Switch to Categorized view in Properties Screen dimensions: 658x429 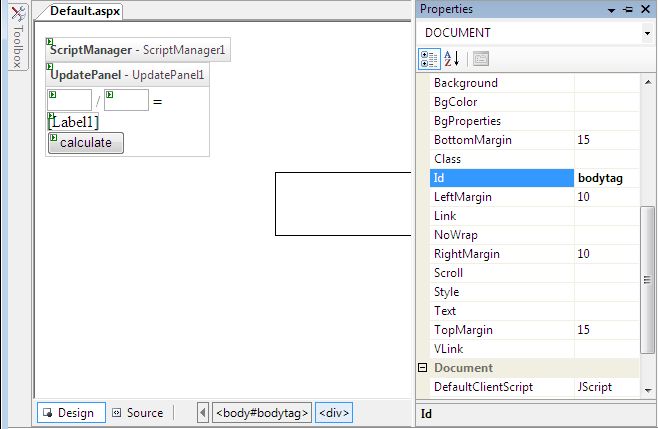[x=429, y=59]
